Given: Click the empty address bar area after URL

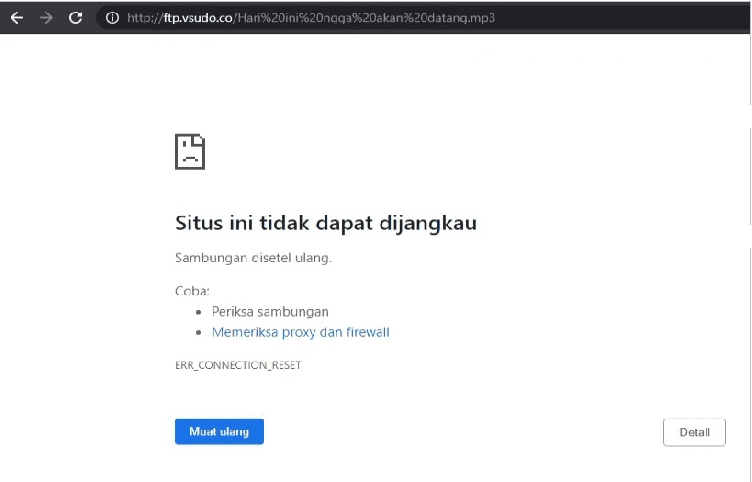Looking at the screenshot, I should tap(620, 18).
